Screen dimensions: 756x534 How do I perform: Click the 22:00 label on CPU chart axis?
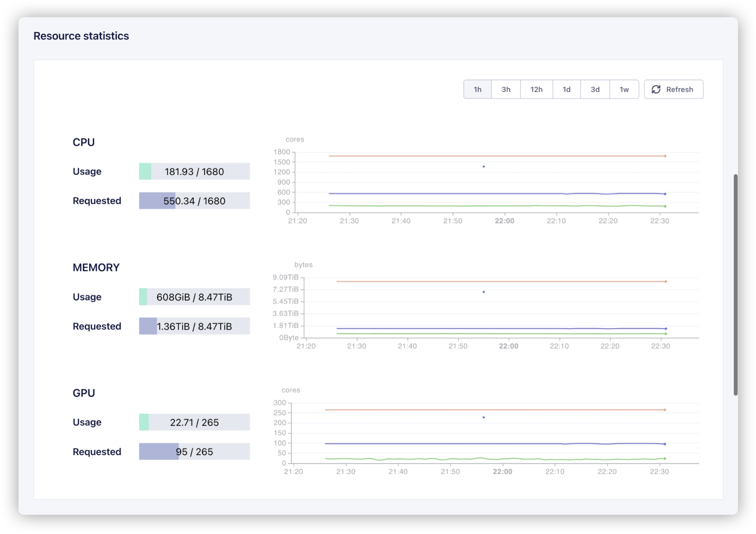(505, 221)
